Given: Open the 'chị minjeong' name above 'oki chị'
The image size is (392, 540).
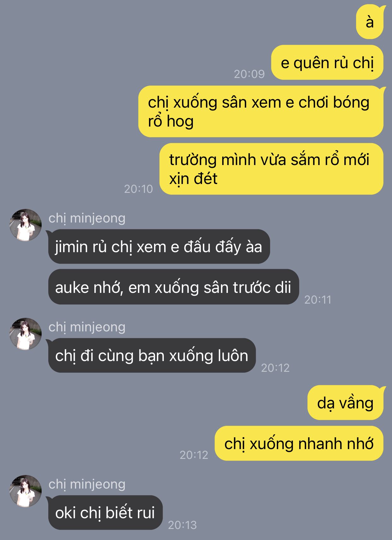Looking at the screenshot, I should click(87, 484).
